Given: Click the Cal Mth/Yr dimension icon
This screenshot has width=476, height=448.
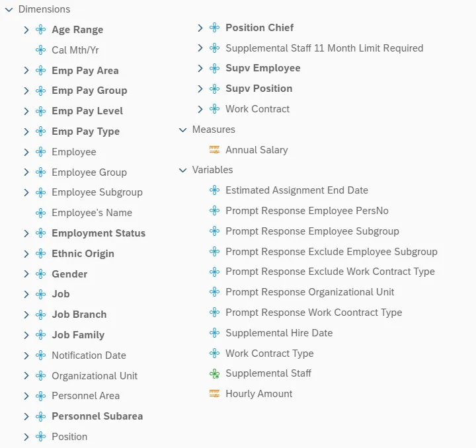Looking at the screenshot, I should [40, 50].
